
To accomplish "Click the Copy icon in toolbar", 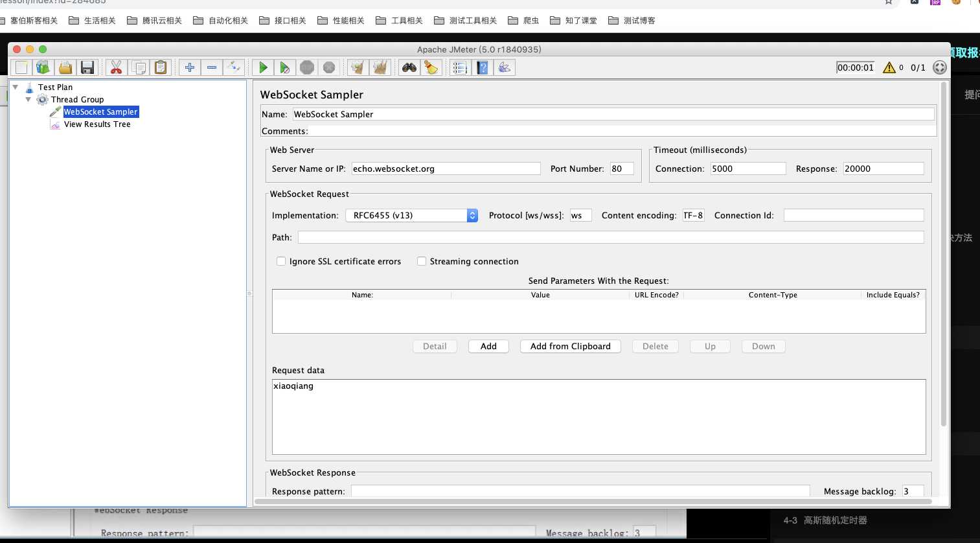I will (x=139, y=67).
